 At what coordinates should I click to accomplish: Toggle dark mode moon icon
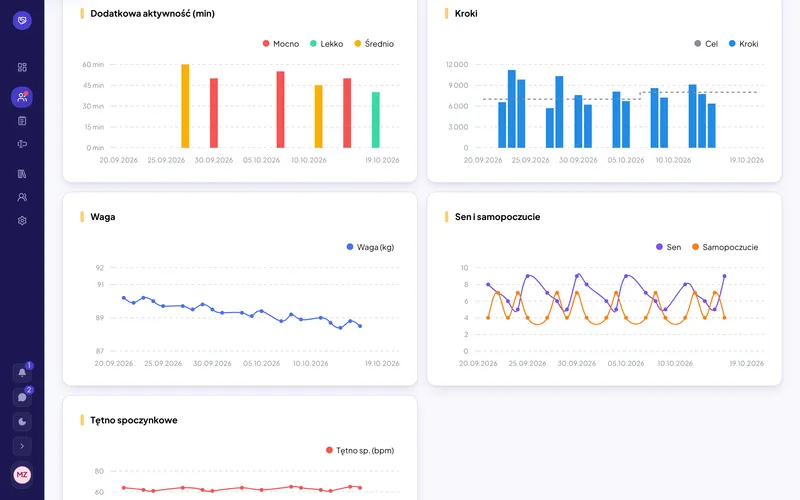click(22, 421)
